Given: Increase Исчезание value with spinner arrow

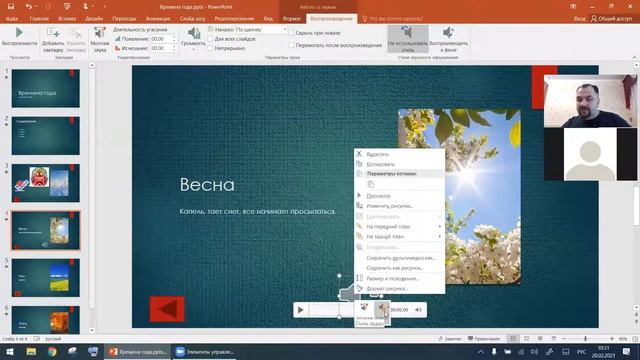Looking at the screenshot, I should 174,47.
